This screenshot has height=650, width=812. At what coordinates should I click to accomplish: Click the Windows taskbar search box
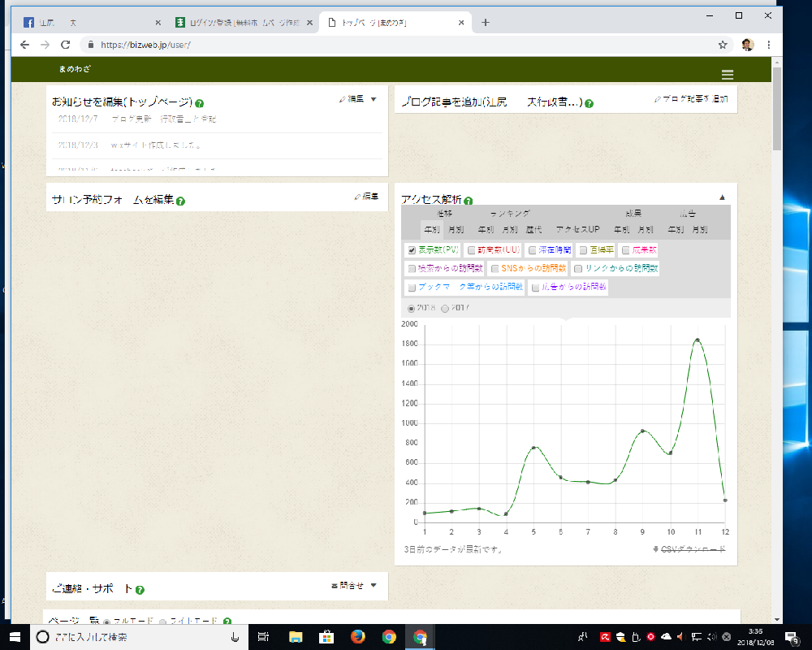click(x=139, y=637)
